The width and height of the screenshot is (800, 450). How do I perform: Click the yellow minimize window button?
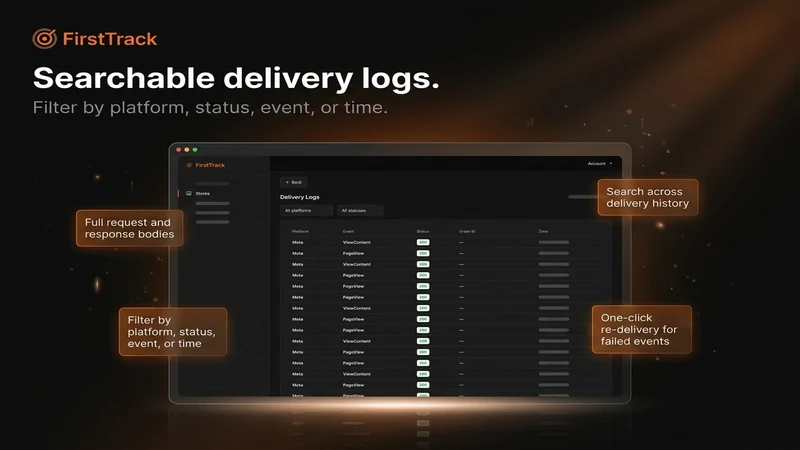(187, 149)
